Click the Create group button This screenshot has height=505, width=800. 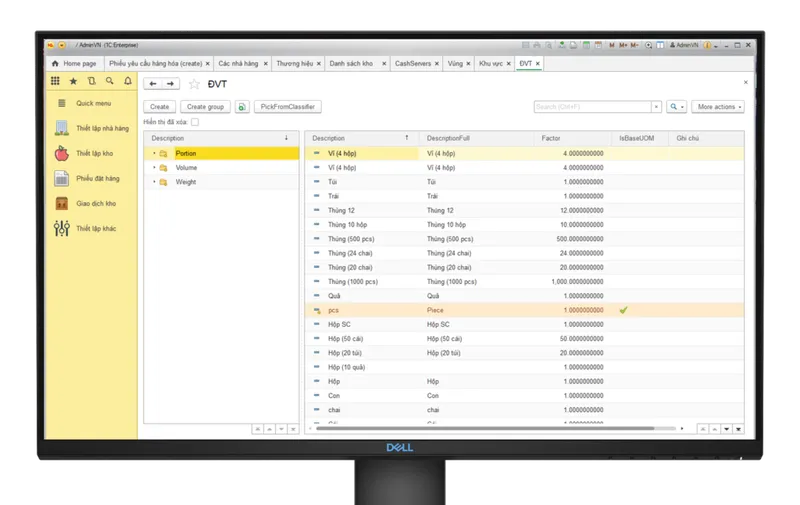[206, 107]
